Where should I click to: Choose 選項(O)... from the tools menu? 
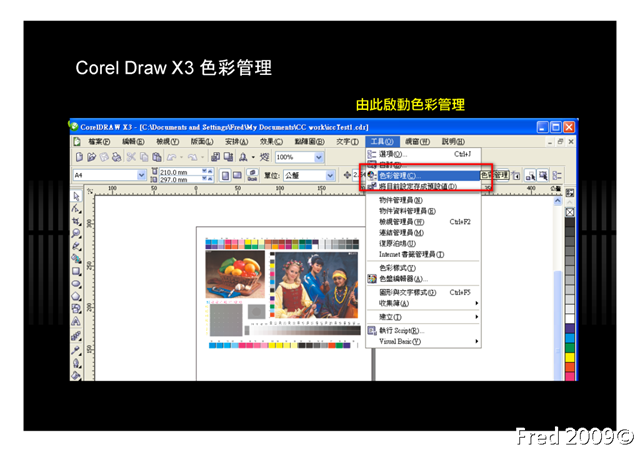point(423,154)
